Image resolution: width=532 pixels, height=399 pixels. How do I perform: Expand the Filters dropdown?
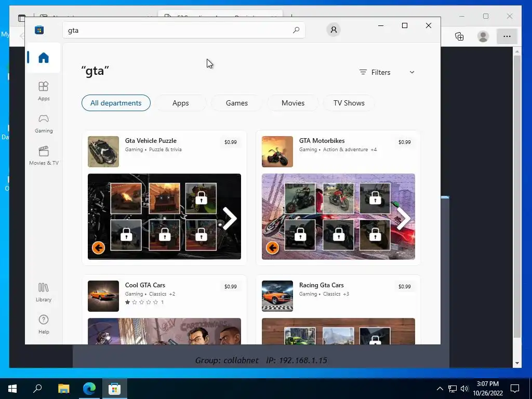387,72
